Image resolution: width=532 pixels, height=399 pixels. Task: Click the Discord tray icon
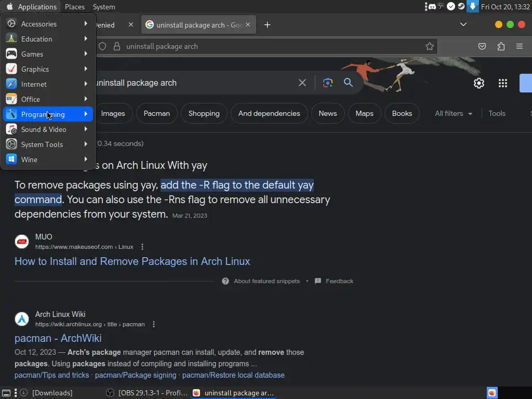(432, 6)
